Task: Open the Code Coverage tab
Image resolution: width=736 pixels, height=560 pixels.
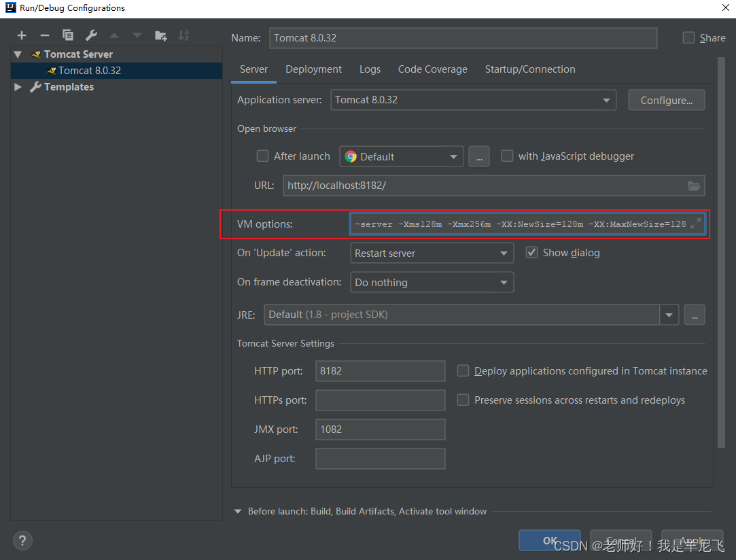Action: (433, 69)
